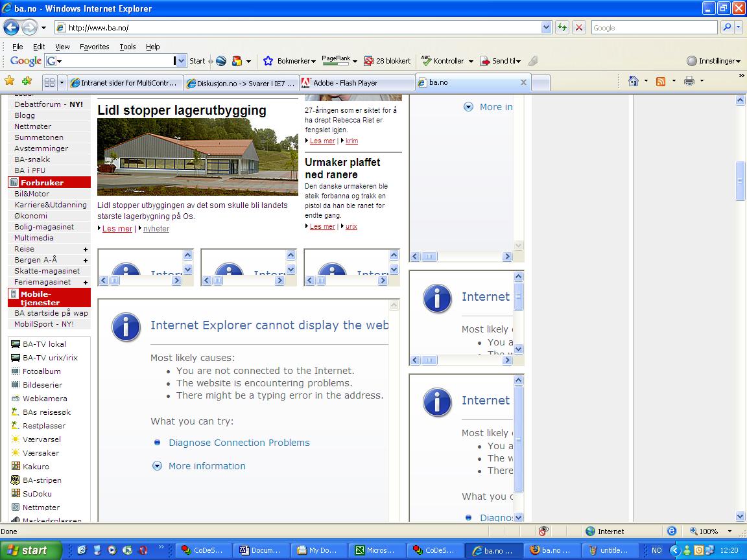Expand the Bergen A-Å sidebar plus sign
747x560 pixels.
click(86, 261)
